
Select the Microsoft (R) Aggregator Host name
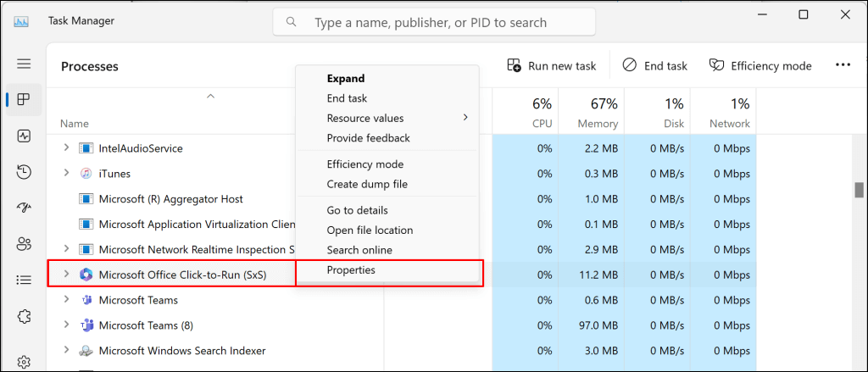point(170,199)
